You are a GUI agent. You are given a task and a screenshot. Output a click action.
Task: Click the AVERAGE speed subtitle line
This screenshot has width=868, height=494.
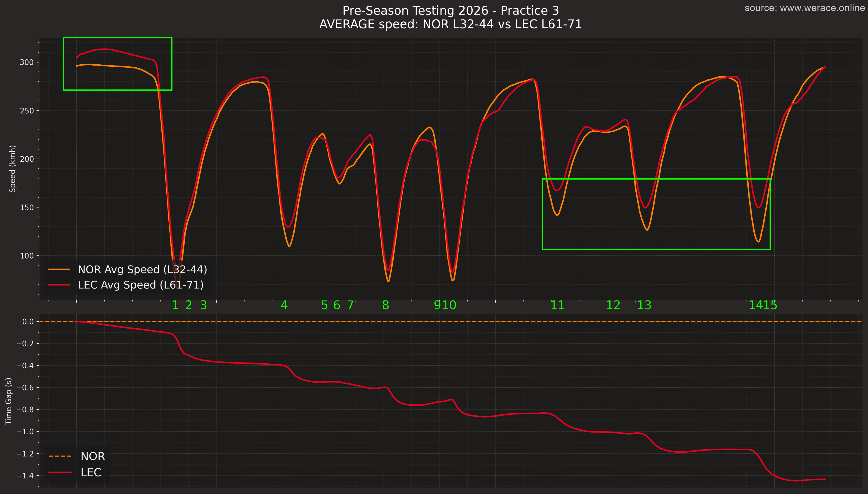click(450, 24)
